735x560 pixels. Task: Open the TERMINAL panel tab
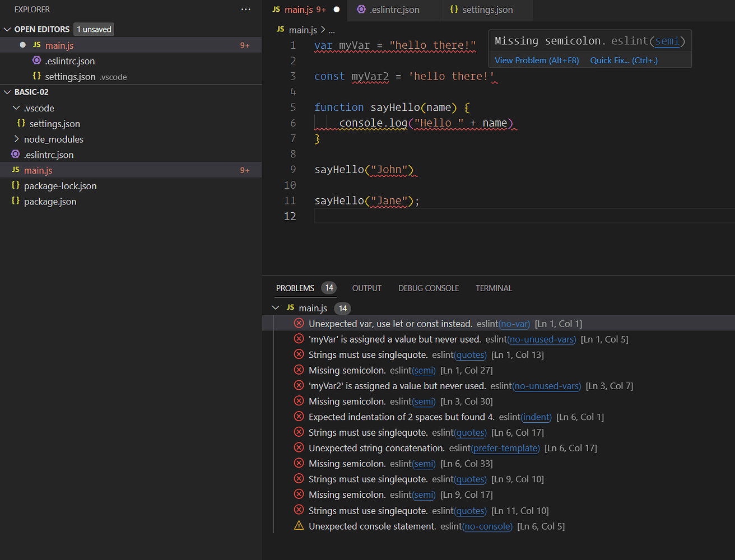point(493,288)
